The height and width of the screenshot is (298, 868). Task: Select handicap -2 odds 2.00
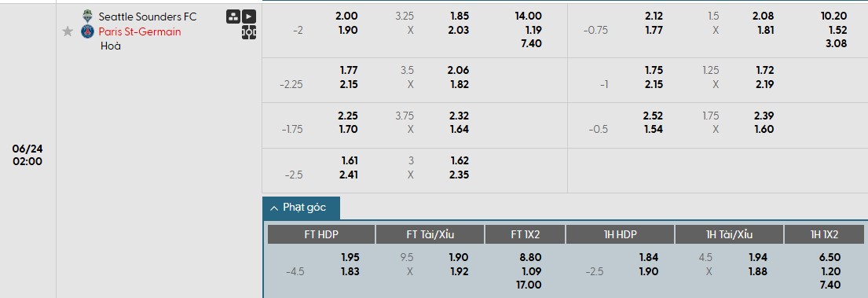[347, 17]
